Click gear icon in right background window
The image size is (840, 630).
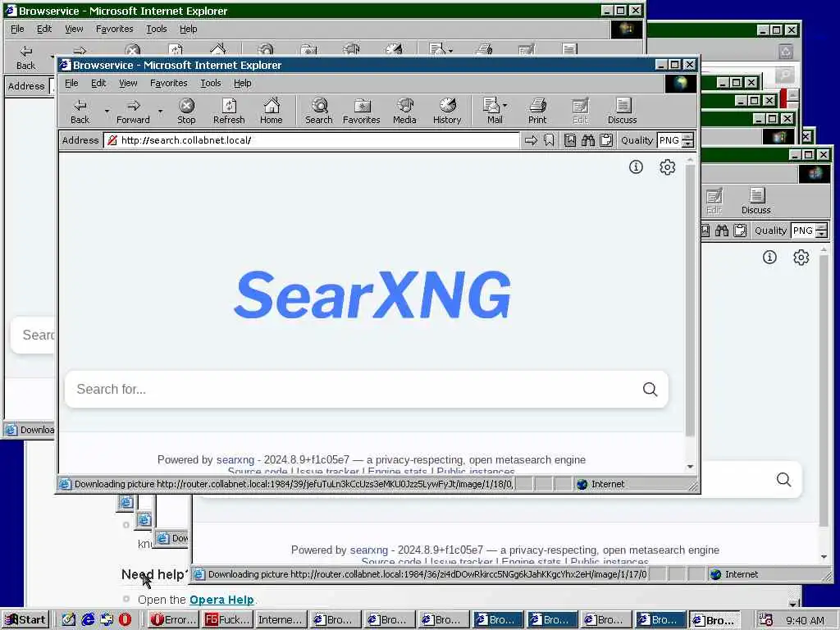[801, 257]
